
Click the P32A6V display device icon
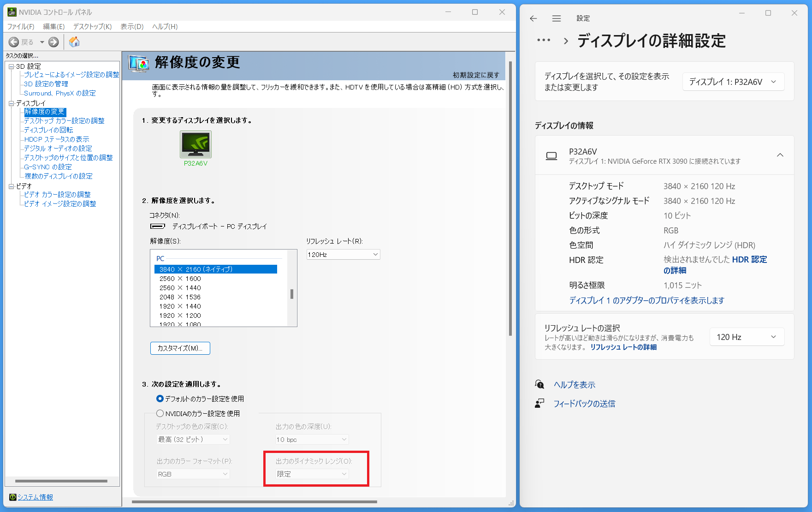551,156
